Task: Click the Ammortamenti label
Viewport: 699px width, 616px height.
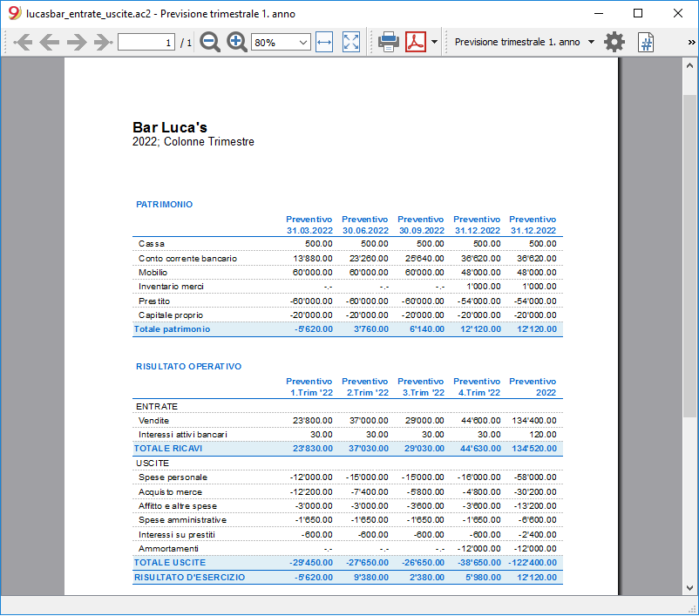Action: click(168, 549)
